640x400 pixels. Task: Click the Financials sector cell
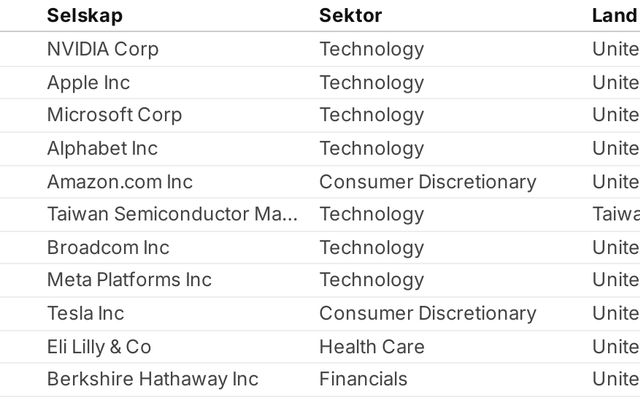coord(363,379)
